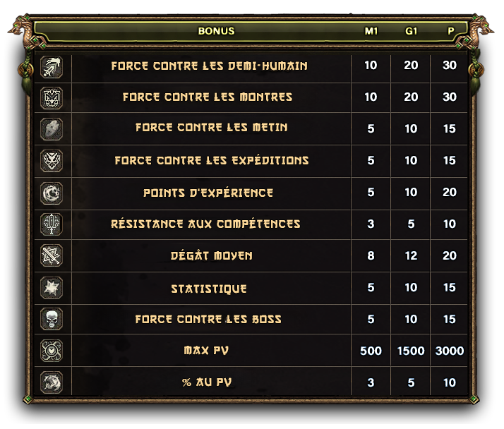Screen dimensions: 504x429
Task: Click the M1 column header
Action: click(x=371, y=31)
